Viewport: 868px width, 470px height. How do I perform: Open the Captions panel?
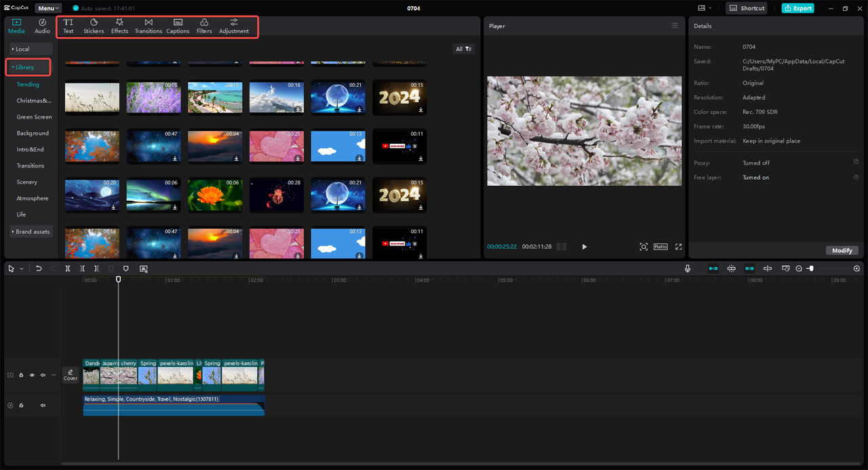(178, 26)
